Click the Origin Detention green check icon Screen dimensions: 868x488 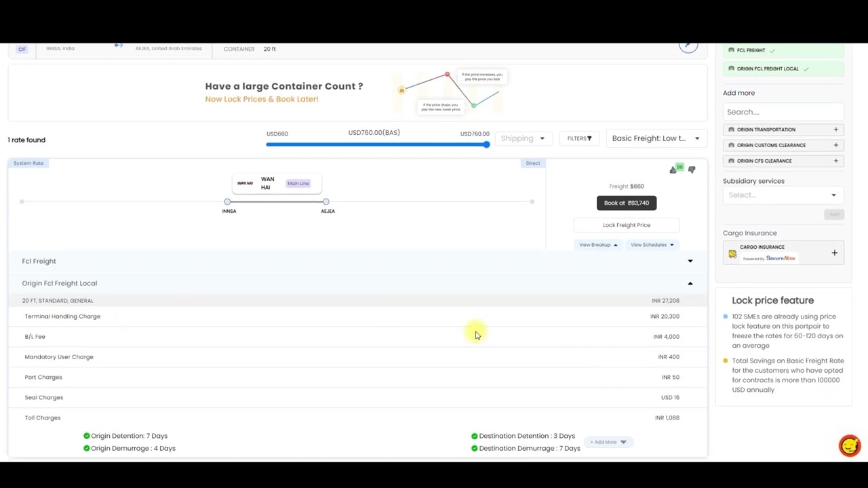tap(87, 436)
